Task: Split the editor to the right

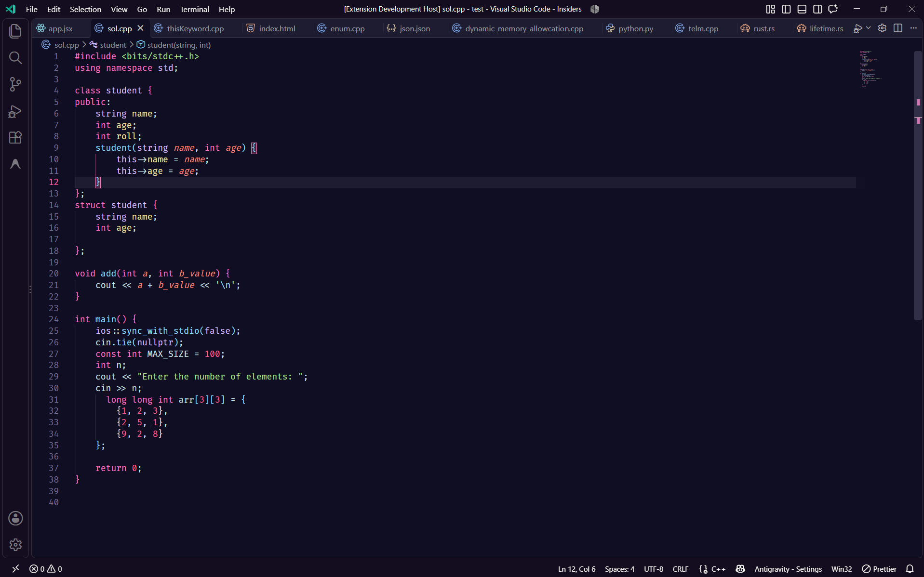Action: (x=898, y=28)
